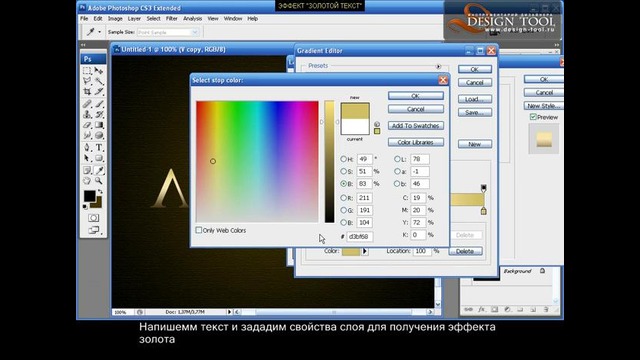The image size is (640, 360).
Task: Click OK in Select stop color dialog
Action: tap(416, 96)
